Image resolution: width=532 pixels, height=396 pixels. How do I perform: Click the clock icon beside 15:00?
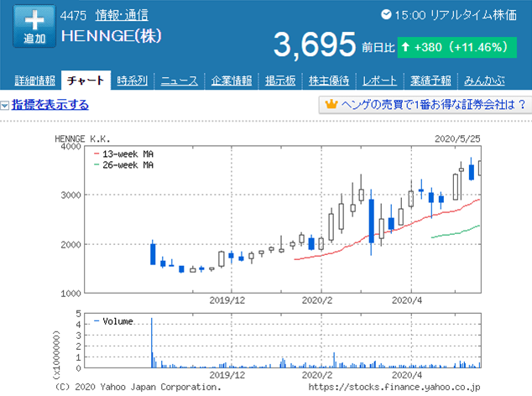coord(386,14)
